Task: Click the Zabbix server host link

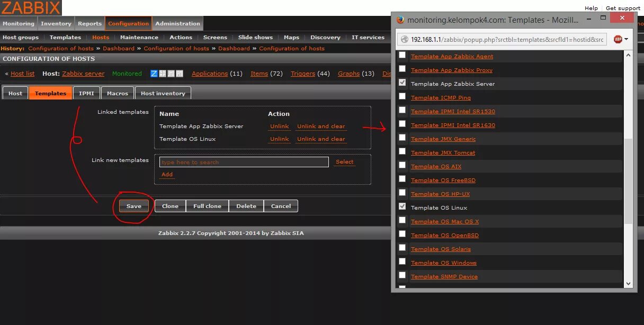Action: (x=83, y=74)
